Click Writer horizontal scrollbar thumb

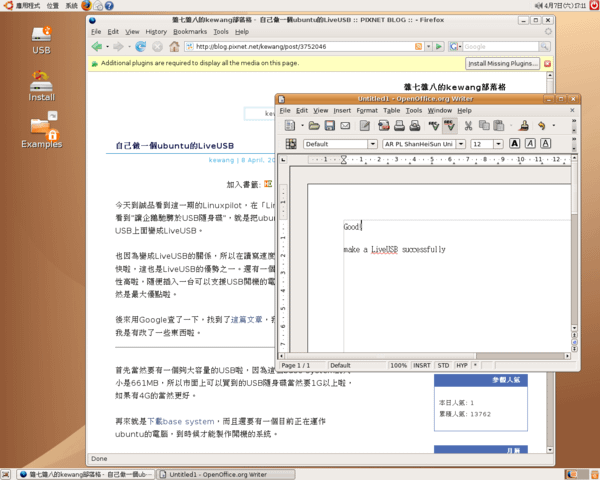(x=380, y=356)
